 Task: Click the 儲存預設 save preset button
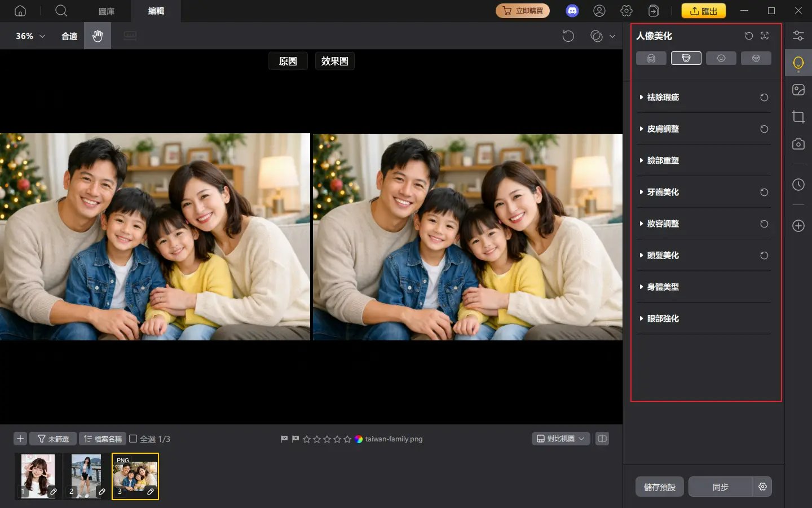click(x=659, y=487)
